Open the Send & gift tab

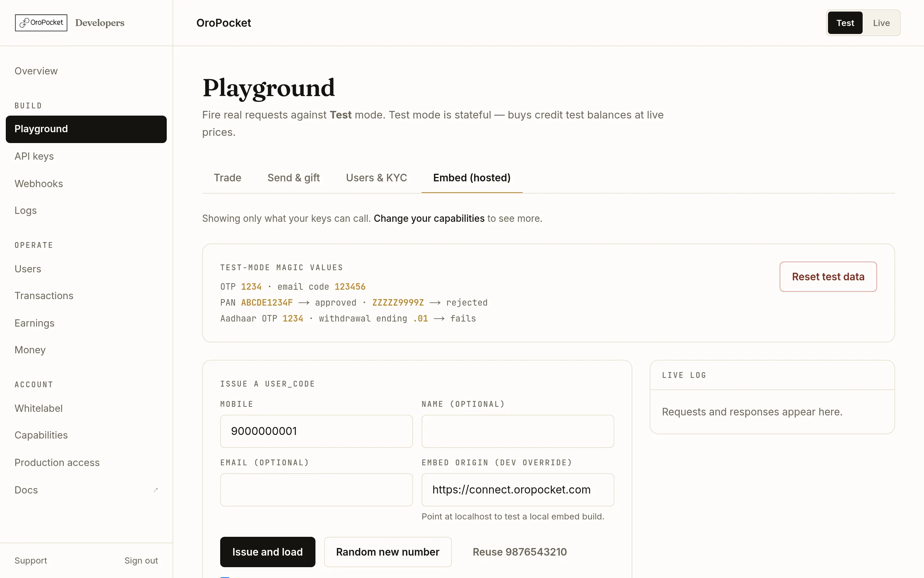[293, 178]
